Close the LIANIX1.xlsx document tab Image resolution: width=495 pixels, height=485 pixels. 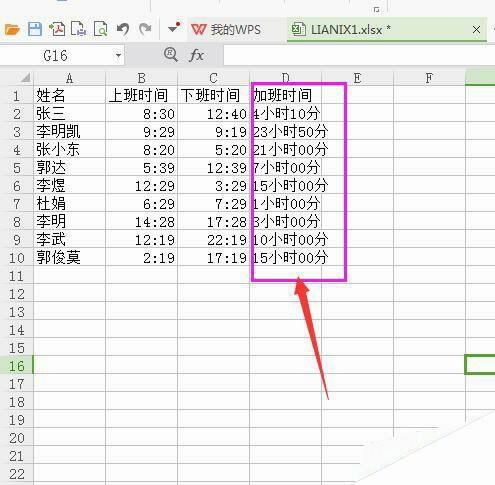tap(476, 30)
